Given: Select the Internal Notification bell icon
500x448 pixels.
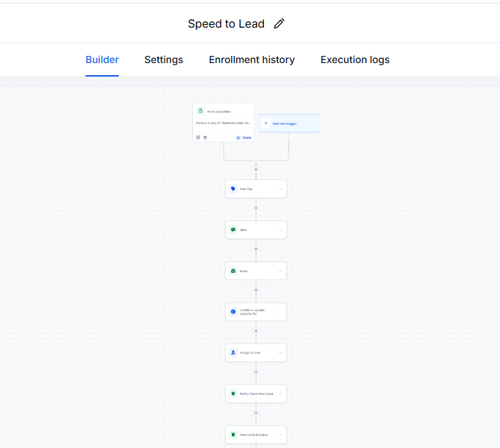Looking at the screenshot, I should tap(233, 435).
